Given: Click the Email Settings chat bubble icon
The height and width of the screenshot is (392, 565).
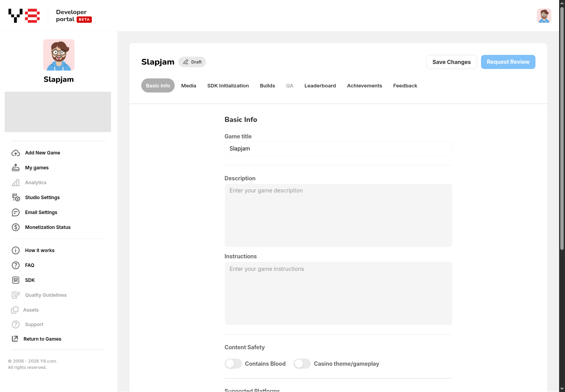Looking at the screenshot, I should click(16, 212).
